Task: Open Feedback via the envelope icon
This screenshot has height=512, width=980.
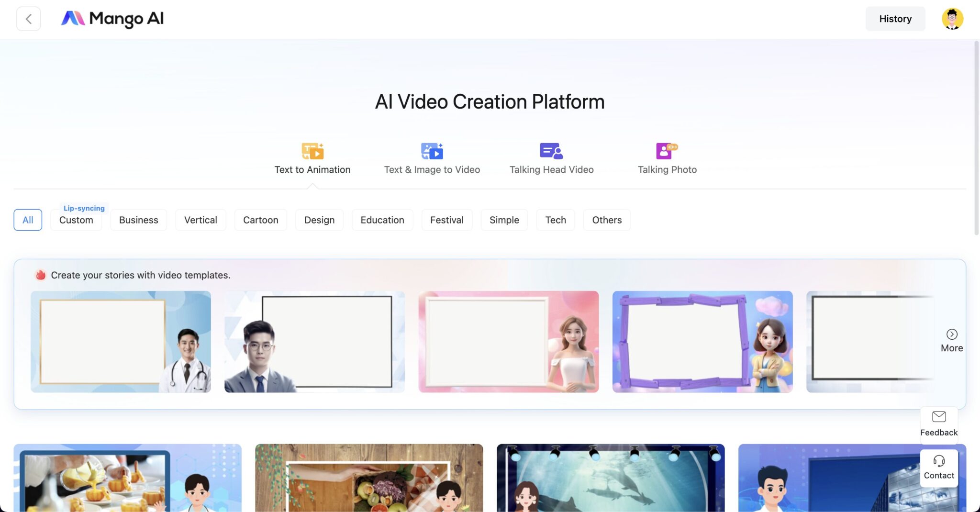Action: 939,417
